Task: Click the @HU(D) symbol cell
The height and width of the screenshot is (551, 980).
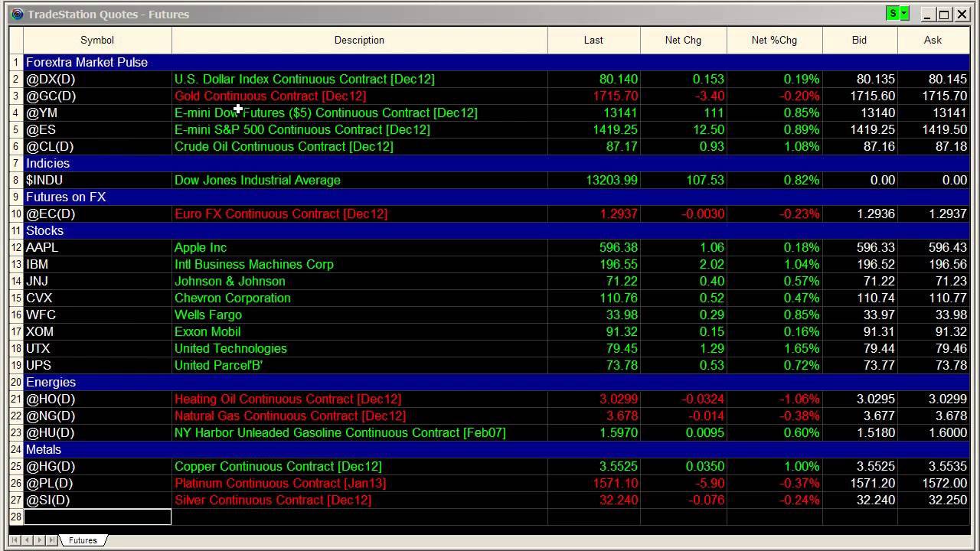Action: pyautogui.click(x=97, y=432)
